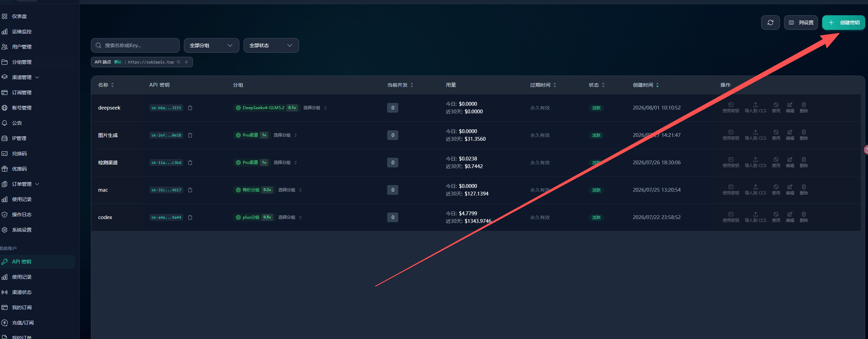Copy the codex key sk-a4a...9a44
The height and width of the screenshot is (339, 868).
(190, 217)
